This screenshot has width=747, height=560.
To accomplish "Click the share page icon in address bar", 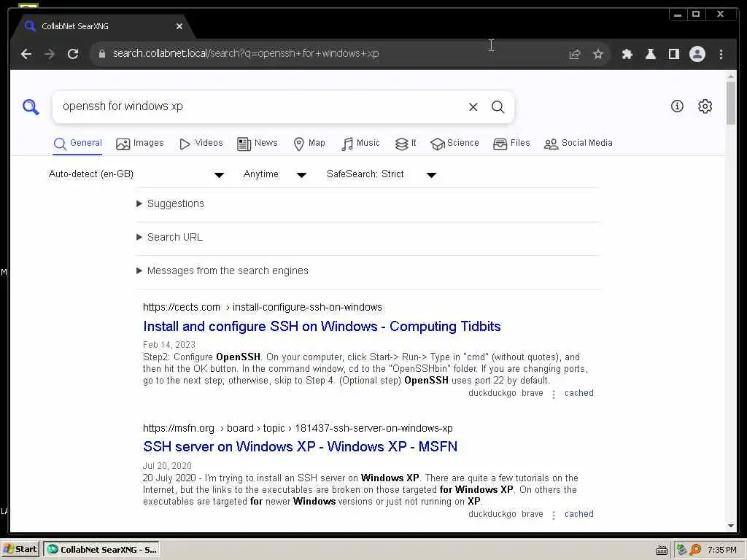I will tap(575, 54).
